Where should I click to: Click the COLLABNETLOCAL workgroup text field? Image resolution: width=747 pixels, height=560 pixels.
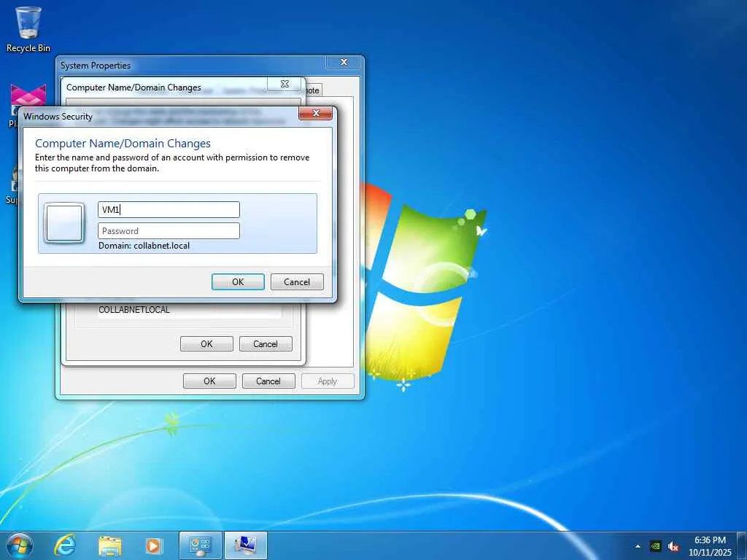(190, 310)
